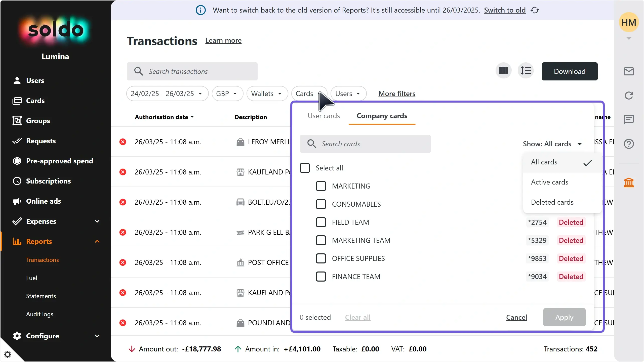
Task: Select Active cards from Show dropdown
Action: click(550, 182)
